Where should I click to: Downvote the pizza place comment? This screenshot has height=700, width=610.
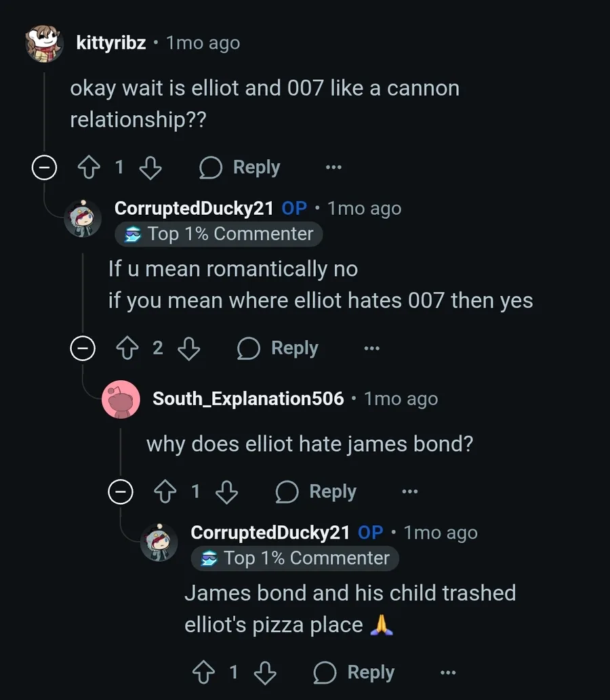click(265, 672)
